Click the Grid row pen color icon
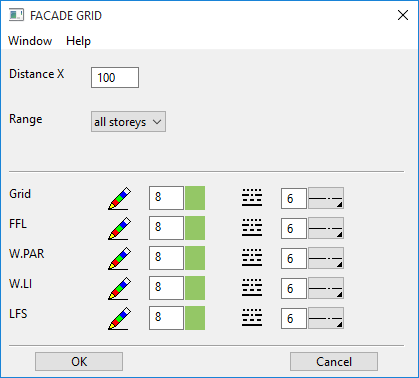 pos(119,198)
